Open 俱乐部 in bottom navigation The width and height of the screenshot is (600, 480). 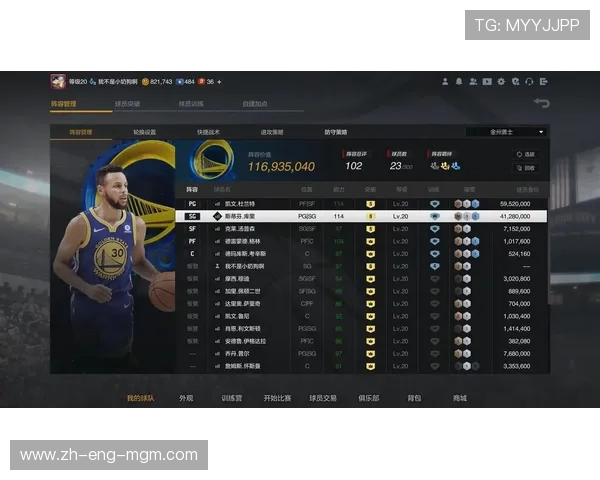pos(368,398)
